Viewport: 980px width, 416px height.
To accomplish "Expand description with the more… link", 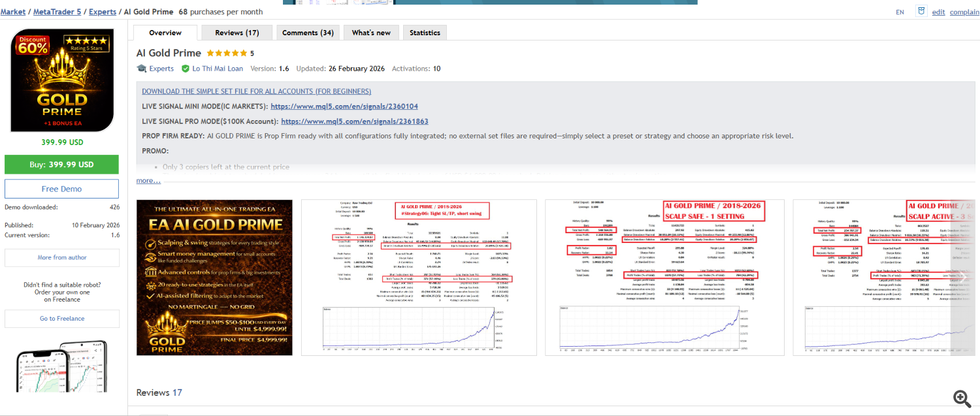I will click(148, 180).
